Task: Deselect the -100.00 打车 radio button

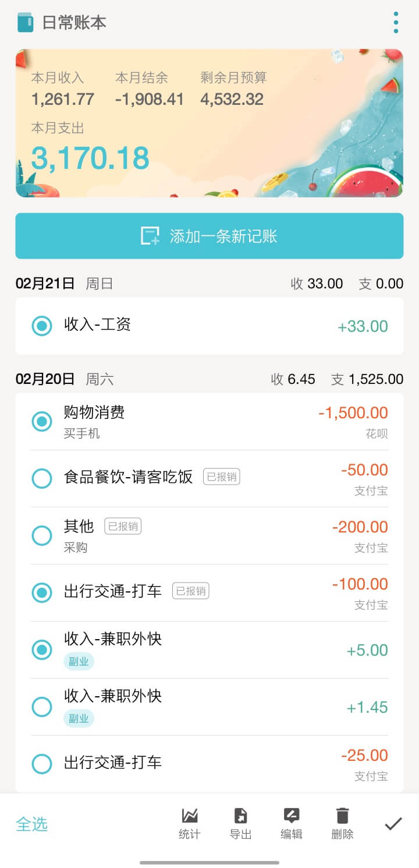Action: pos(42,592)
